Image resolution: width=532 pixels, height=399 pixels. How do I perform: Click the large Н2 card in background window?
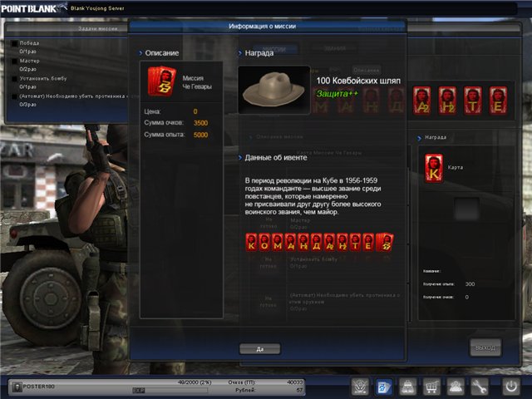(447, 100)
